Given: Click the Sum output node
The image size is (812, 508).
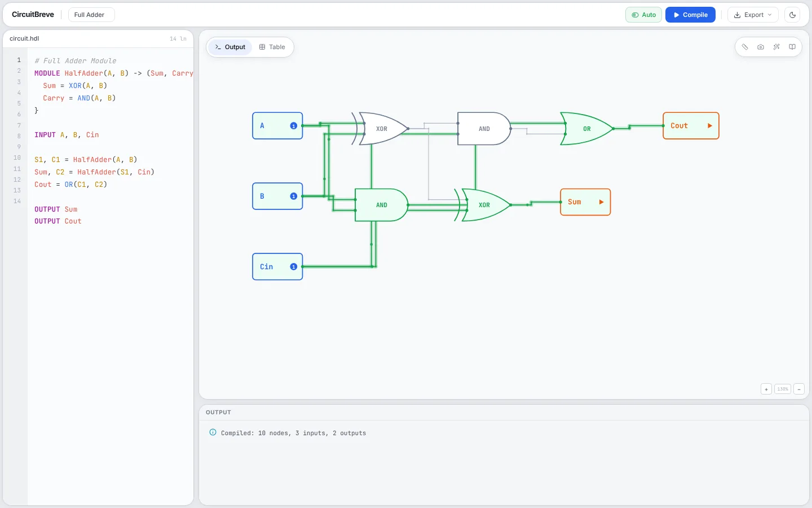Looking at the screenshot, I should [585, 202].
